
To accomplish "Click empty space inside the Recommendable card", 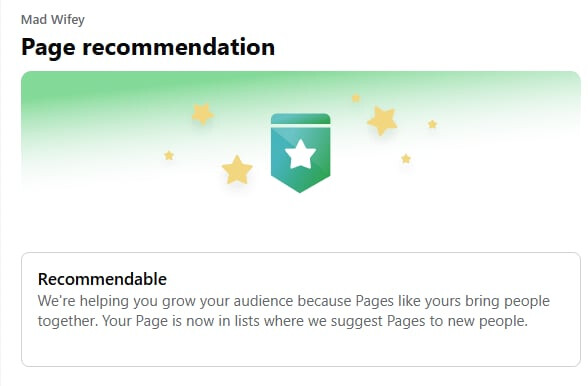I will tap(300, 349).
